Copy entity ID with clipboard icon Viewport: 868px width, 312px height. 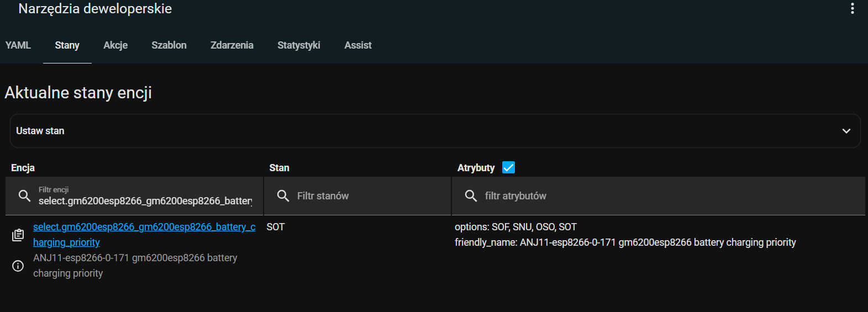(x=18, y=235)
